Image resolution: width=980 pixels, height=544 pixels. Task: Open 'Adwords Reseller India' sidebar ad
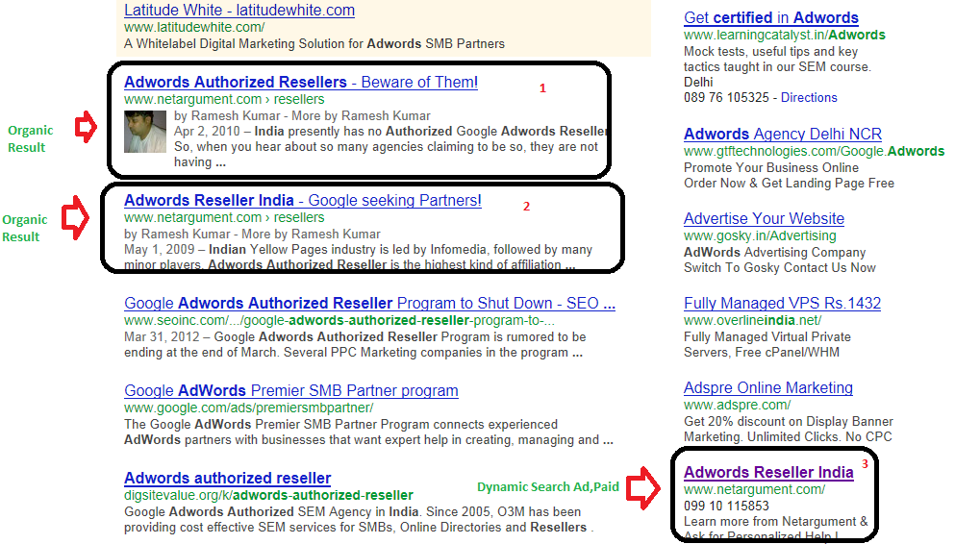pos(768,473)
